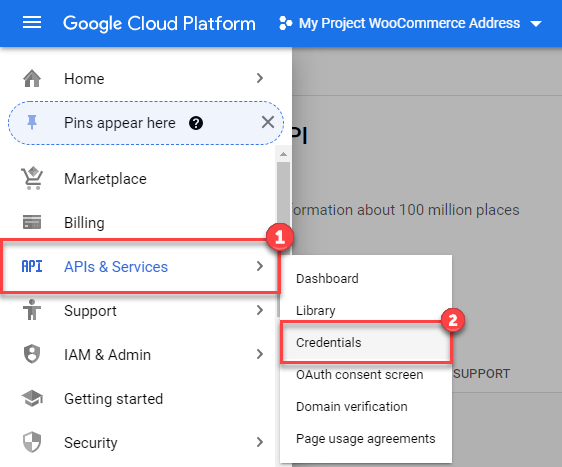
Task: Click the blue pin icon
Action: [x=32, y=123]
